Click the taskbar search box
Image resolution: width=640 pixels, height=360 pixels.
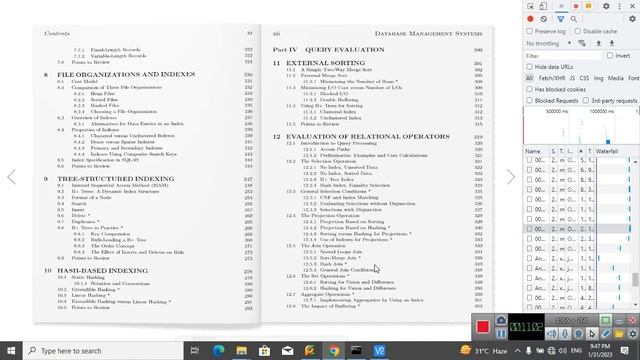103,351
